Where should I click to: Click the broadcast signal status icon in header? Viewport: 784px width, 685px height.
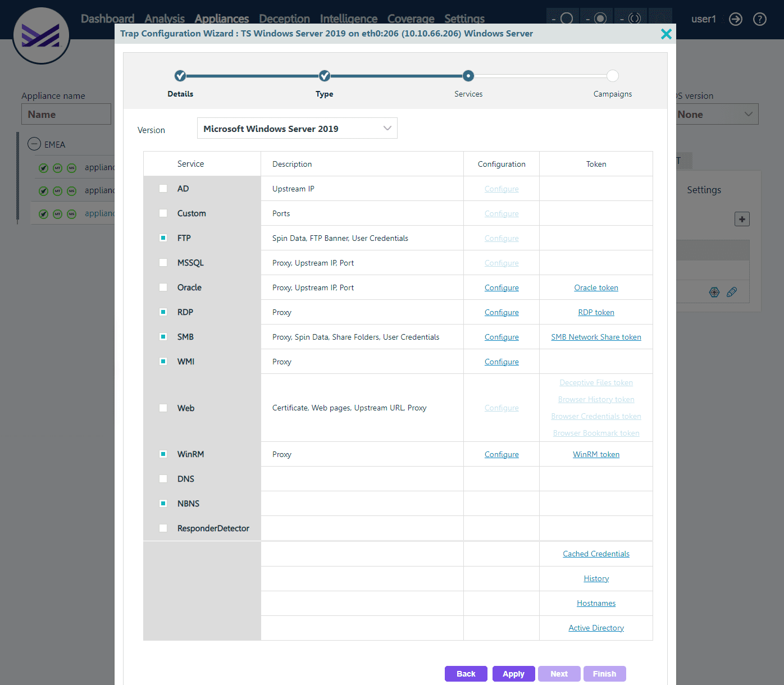(x=634, y=19)
